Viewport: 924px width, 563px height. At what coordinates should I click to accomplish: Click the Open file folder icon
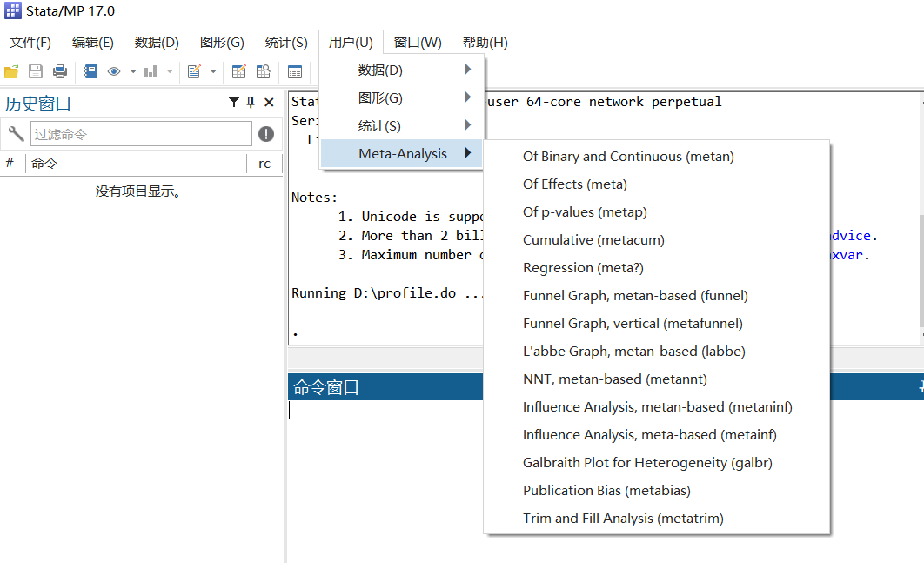tap(11, 72)
